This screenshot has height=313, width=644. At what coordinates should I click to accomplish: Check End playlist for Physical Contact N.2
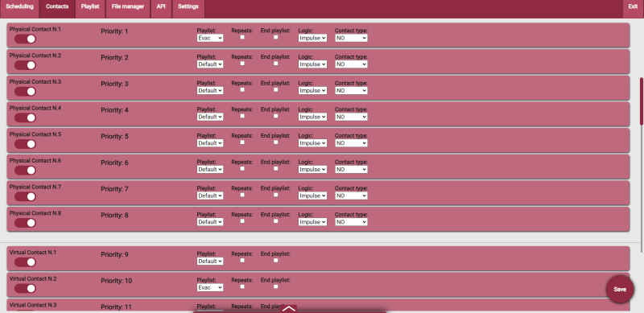275,64
